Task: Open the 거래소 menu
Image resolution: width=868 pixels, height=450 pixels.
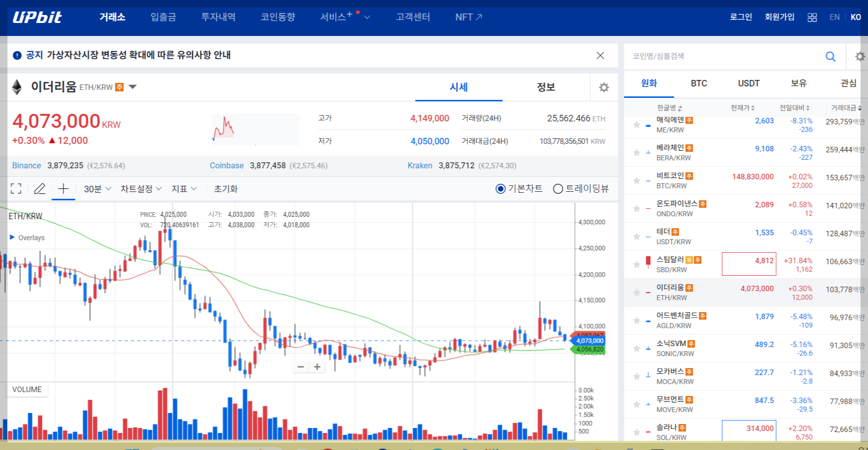Action: (x=112, y=17)
